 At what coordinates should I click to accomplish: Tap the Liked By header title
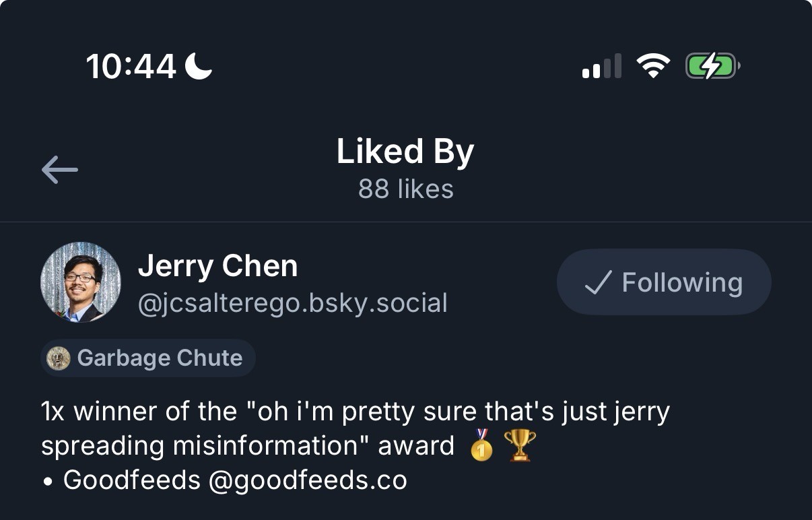click(405, 152)
